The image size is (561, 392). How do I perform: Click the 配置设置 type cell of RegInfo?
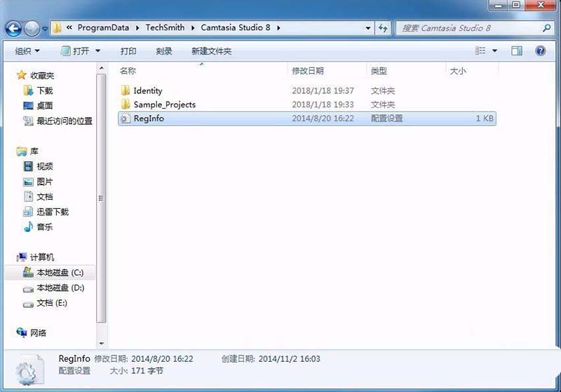[x=387, y=119]
